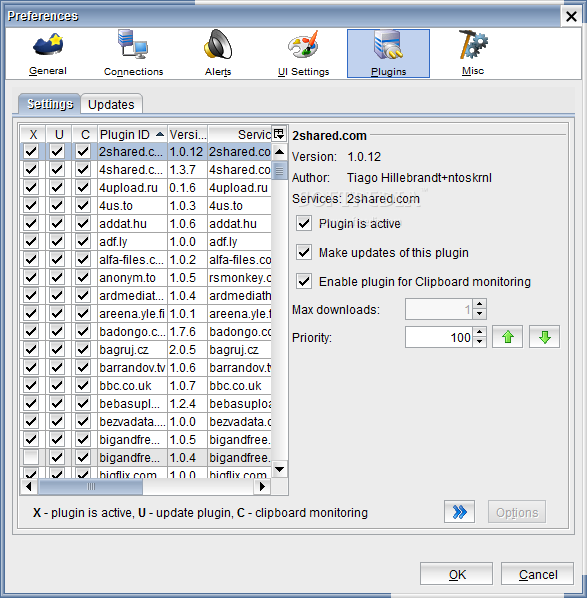This screenshot has width=587, height=598.
Task: Click the Cancel button
Action: (537, 574)
